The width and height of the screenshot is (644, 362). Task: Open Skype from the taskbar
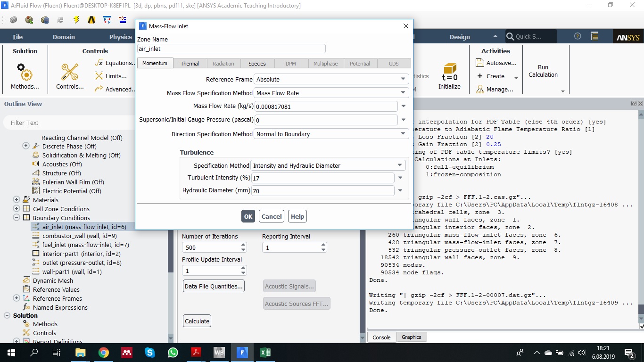point(150,352)
